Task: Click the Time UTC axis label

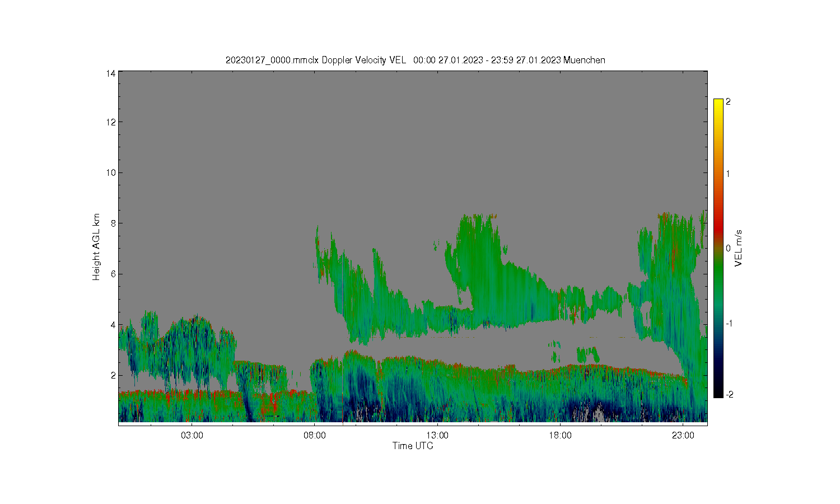Action: pyautogui.click(x=413, y=446)
